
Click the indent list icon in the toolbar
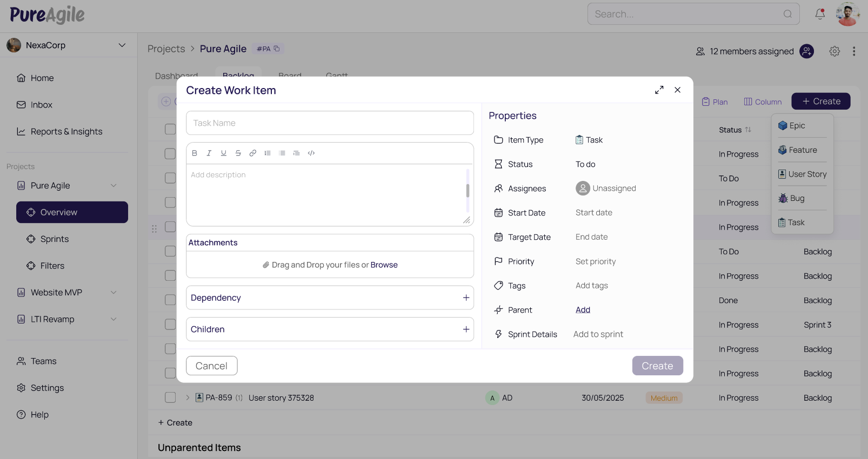click(297, 153)
